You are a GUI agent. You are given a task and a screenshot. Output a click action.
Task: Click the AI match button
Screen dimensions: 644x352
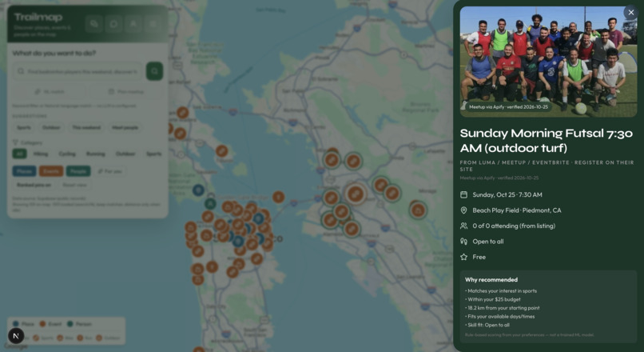[x=49, y=91]
